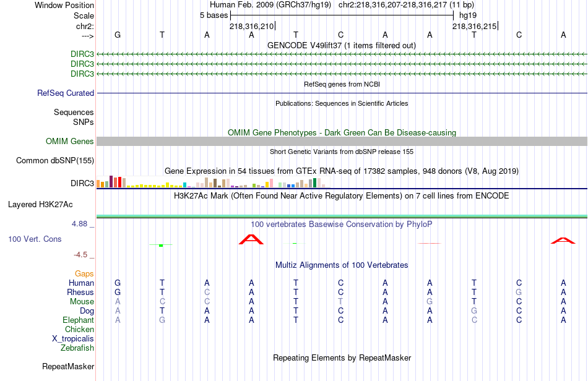Viewport: 588px width, 381px height.
Task: Open the Common dbSNP(155) track label
Action: pyautogui.click(x=55, y=160)
